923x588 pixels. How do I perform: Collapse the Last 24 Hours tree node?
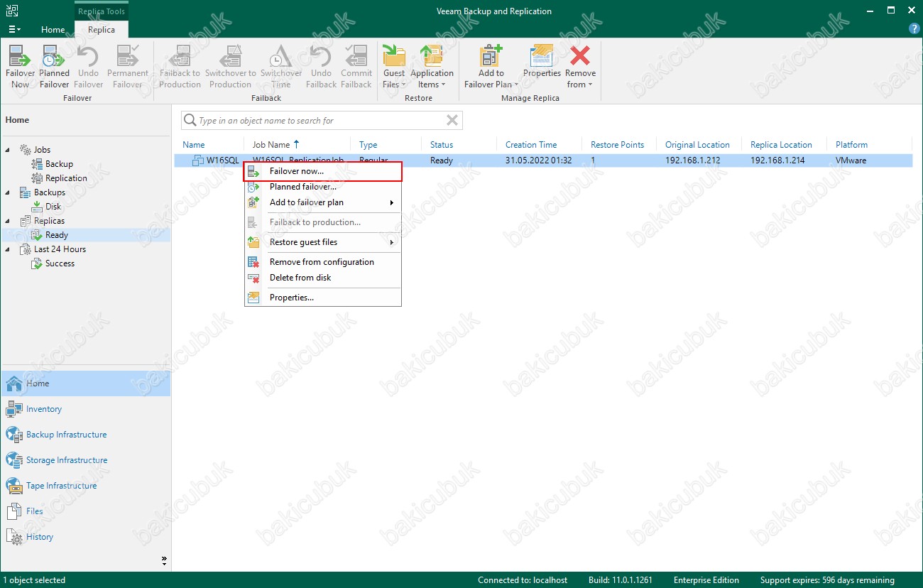pyautogui.click(x=8, y=249)
